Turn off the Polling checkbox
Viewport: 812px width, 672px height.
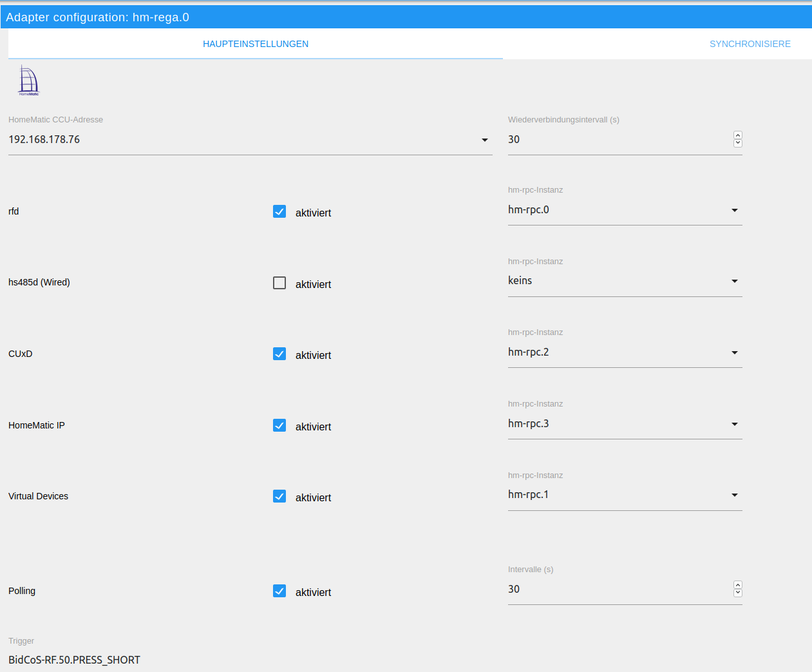pos(279,591)
